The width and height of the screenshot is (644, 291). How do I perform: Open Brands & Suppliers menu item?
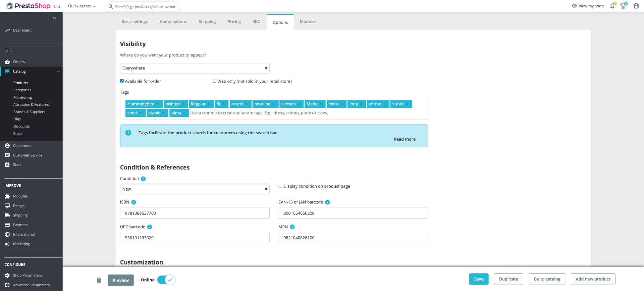tap(29, 112)
